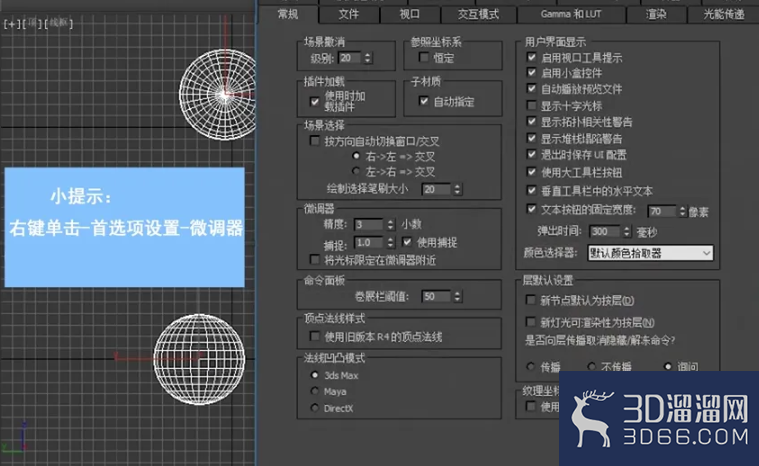Adjust the 捕捉 spinner arrows

pyautogui.click(x=391, y=242)
